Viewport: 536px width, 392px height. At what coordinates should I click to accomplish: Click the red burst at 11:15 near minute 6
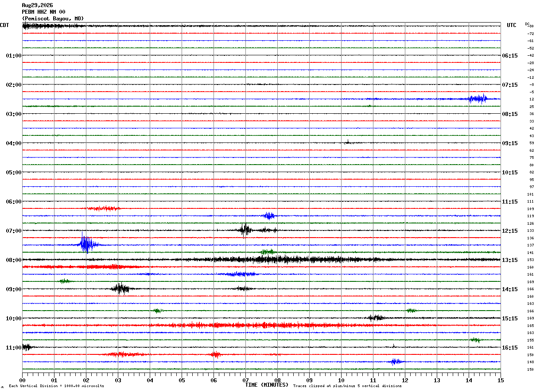click(215, 354)
